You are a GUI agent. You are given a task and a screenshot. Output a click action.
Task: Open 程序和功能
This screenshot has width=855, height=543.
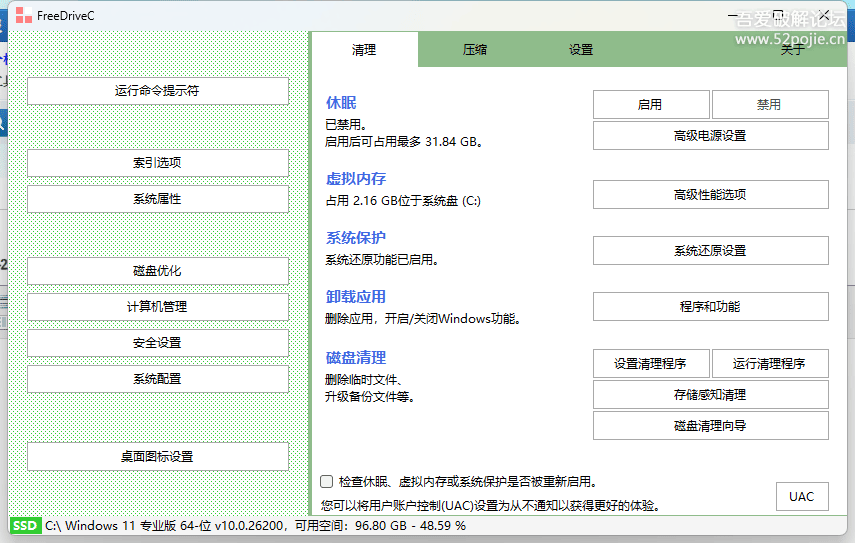tap(711, 306)
